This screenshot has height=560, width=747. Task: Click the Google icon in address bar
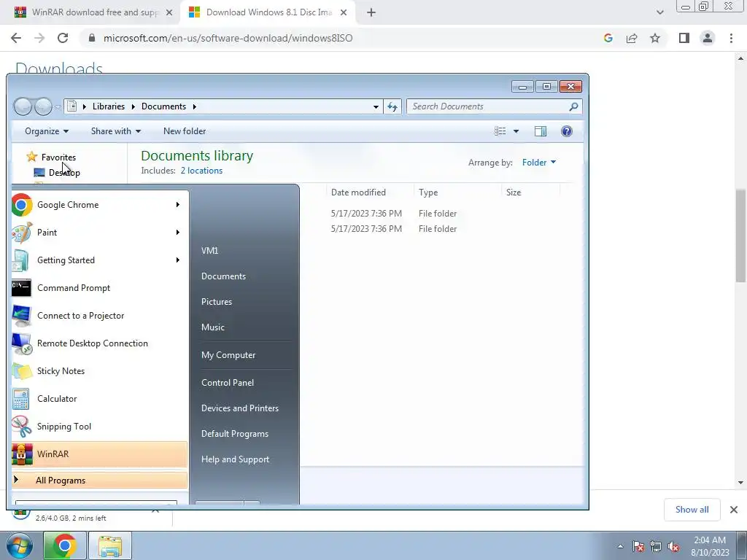click(608, 38)
